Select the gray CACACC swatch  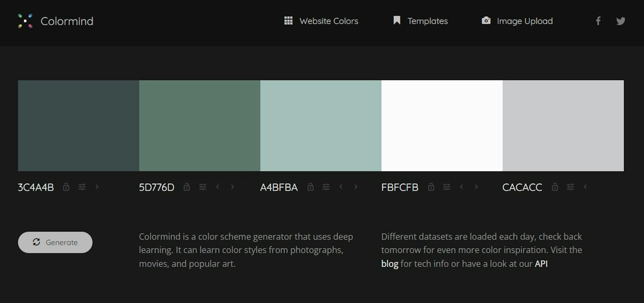[563, 125]
